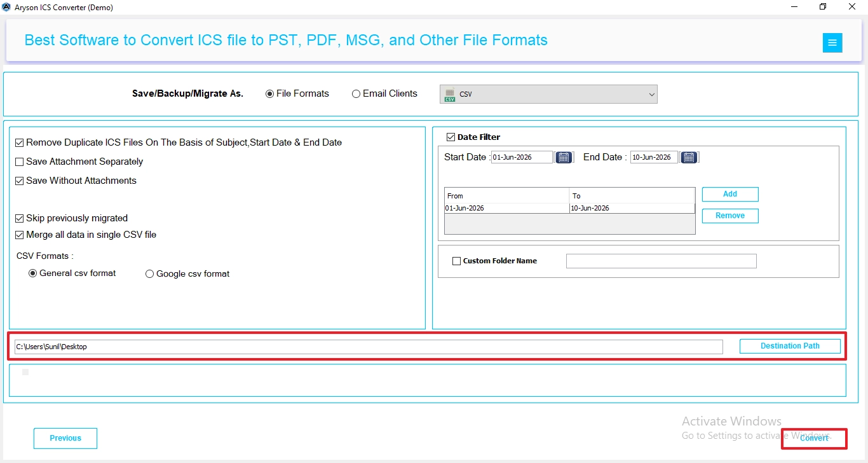
Task: Click the End Date input field
Action: click(654, 157)
